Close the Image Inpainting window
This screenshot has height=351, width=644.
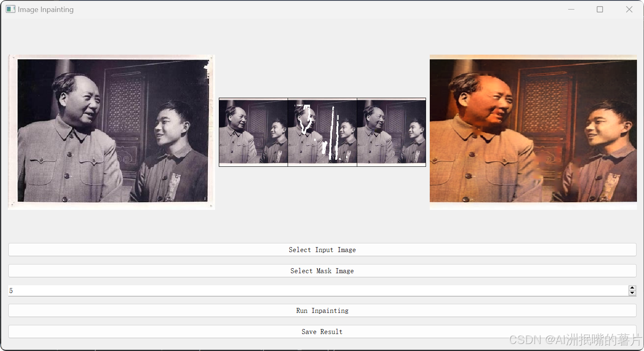[629, 9]
